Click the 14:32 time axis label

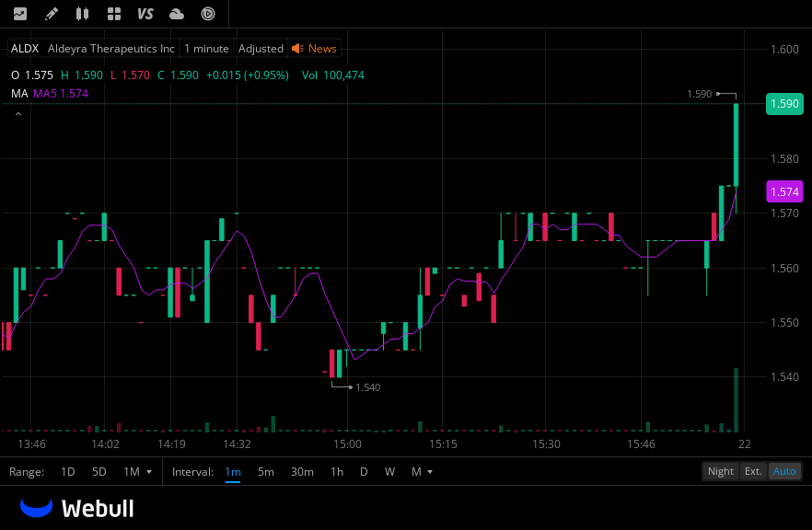[x=237, y=444]
